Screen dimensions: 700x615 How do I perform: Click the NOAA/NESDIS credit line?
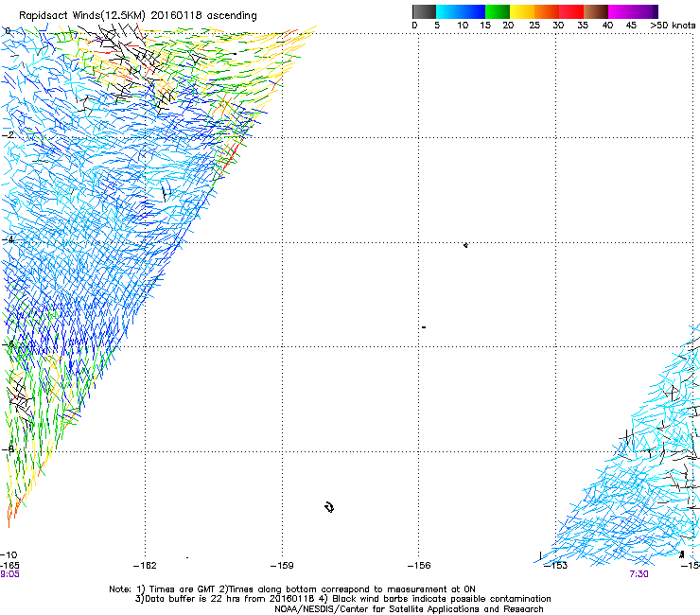[x=409, y=609]
